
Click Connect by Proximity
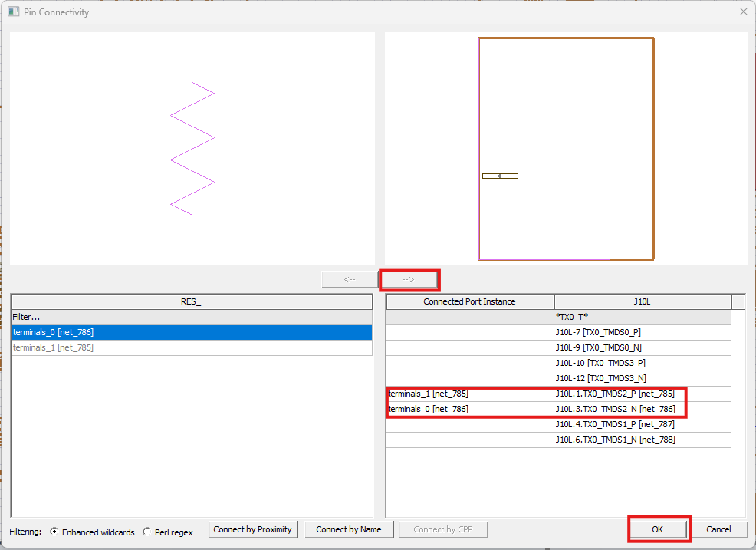(253, 529)
